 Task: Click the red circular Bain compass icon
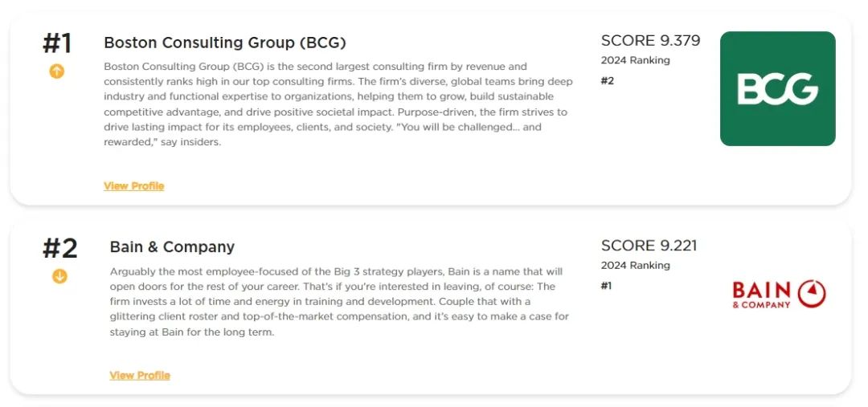[x=812, y=294]
